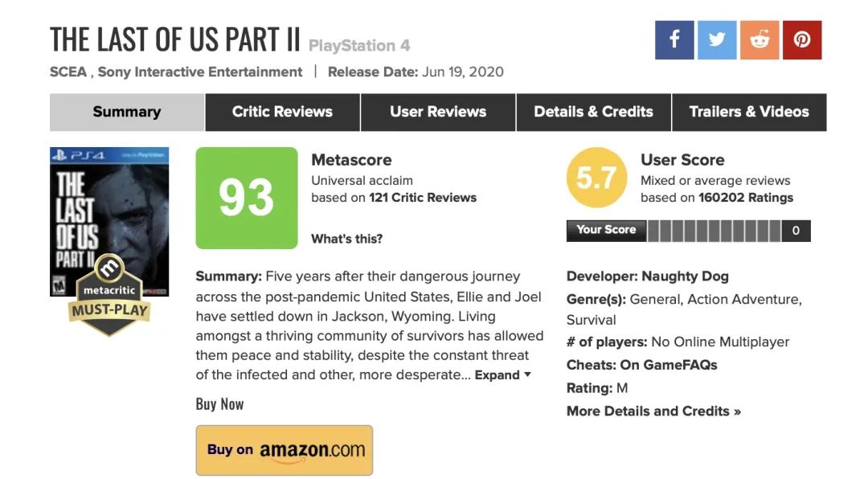Open More Details and Credits link
Image resolution: width=868 pixels, height=479 pixels.
(653, 411)
